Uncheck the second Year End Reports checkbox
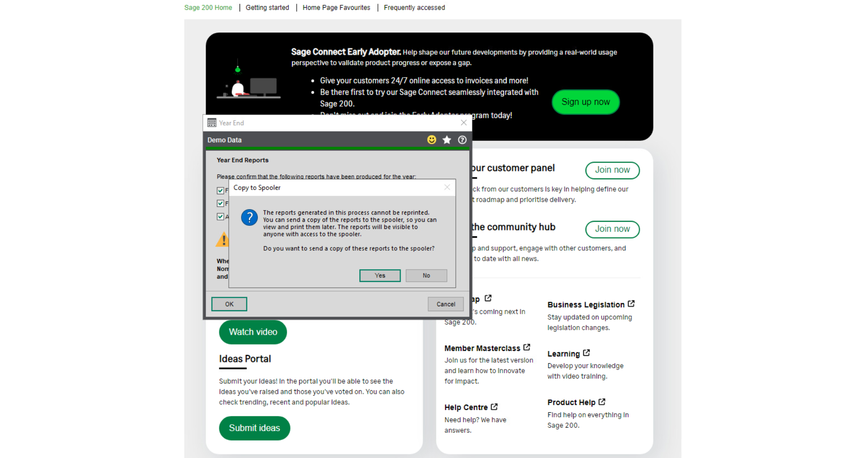 tap(221, 203)
